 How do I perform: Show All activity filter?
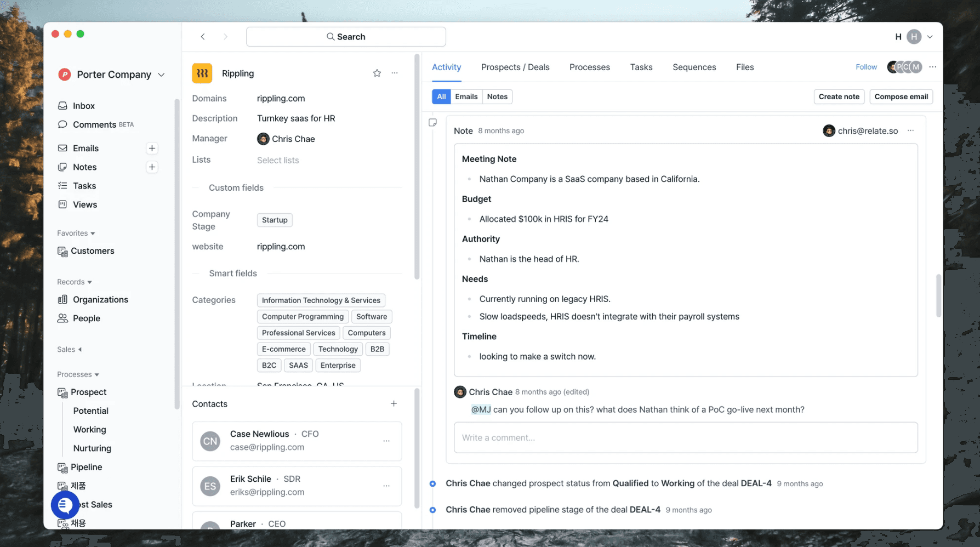pyautogui.click(x=441, y=96)
